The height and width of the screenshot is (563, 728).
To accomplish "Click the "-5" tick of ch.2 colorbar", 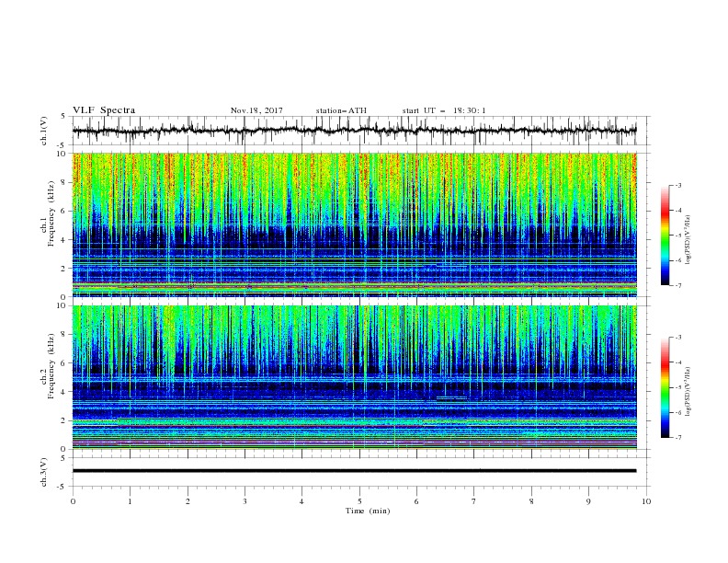I will pos(677,387).
